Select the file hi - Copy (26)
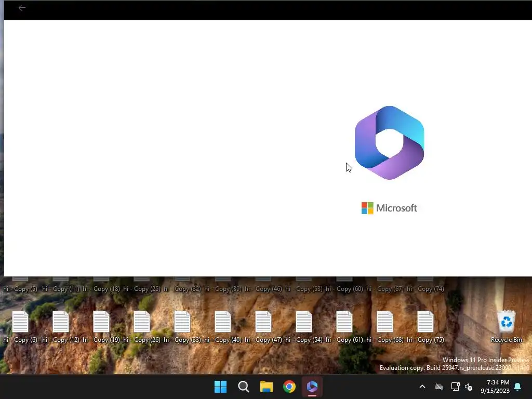The width and height of the screenshot is (532, 399). click(142, 327)
